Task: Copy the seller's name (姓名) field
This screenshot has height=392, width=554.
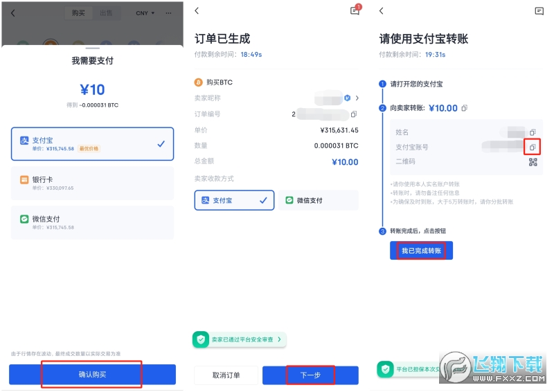Action: pyautogui.click(x=533, y=132)
